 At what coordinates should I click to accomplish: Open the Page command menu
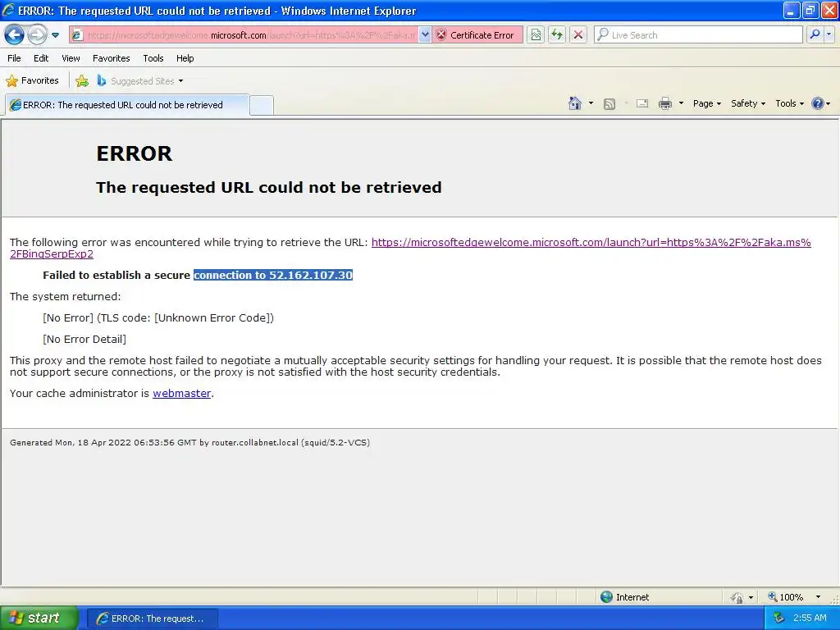click(706, 103)
